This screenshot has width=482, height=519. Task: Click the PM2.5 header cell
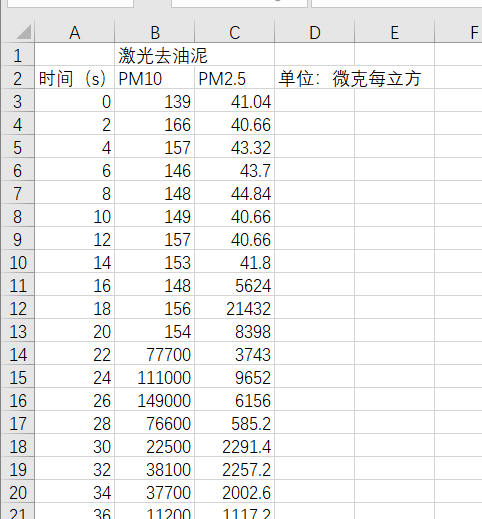(x=235, y=78)
